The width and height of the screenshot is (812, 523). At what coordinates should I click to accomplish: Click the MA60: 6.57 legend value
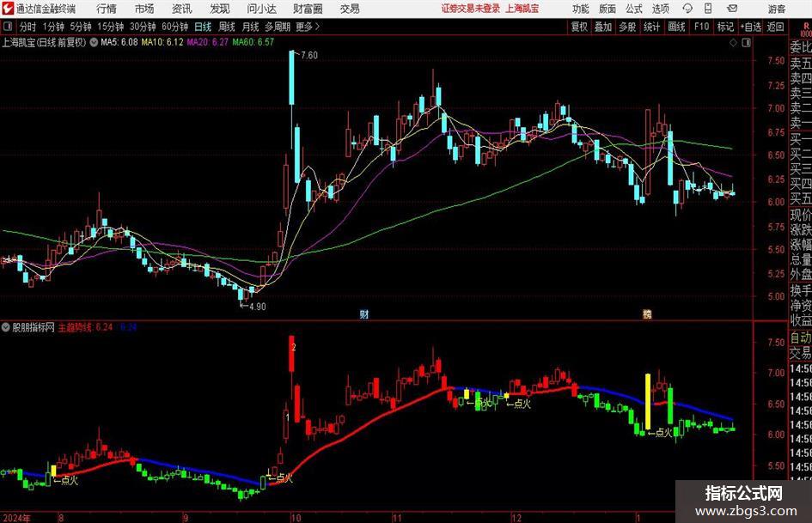click(x=253, y=42)
